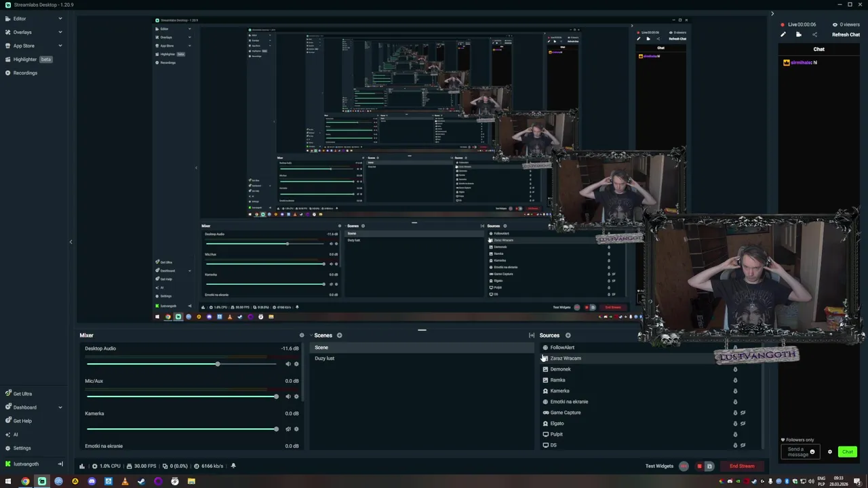The height and width of the screenshot is (488, 868).
Task: Start recording with REC button
Action: [684, 466]
